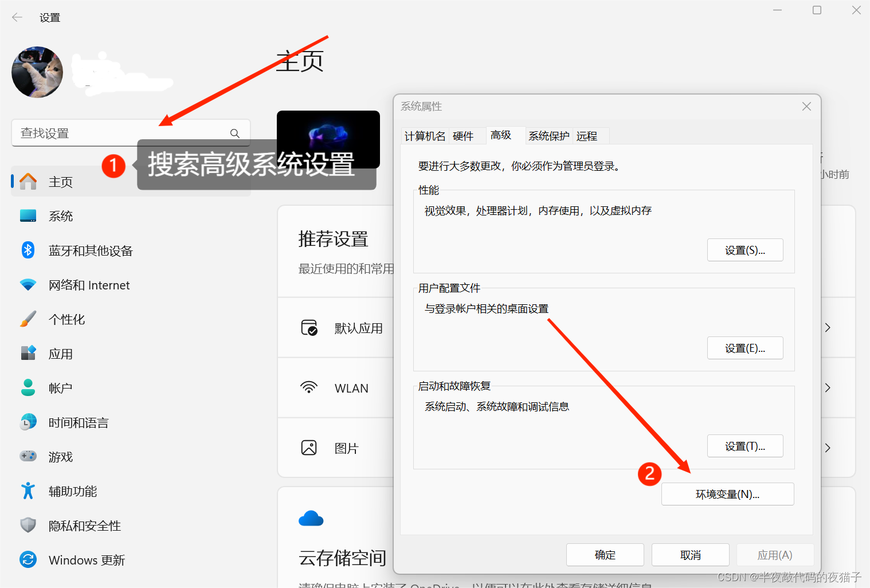Click the 默认应用 icon in recommended list
Viewport: 870px width, 588px height.
tap(309, 328)
